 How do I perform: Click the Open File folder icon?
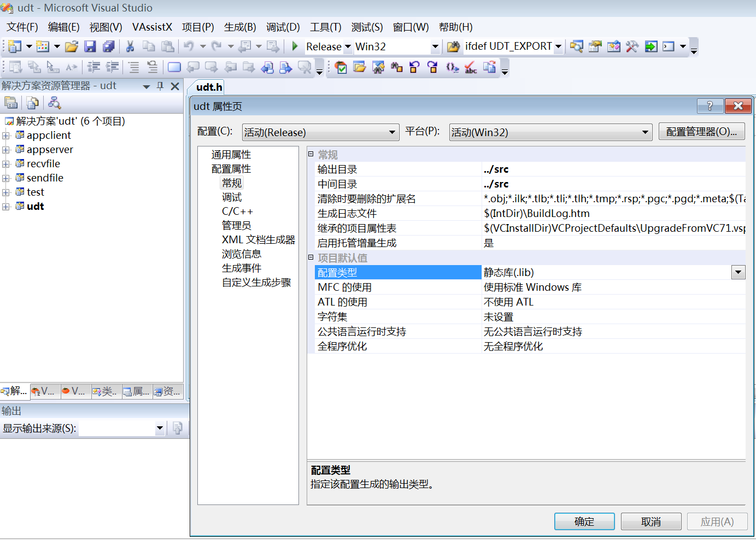[x=71, y=46]
